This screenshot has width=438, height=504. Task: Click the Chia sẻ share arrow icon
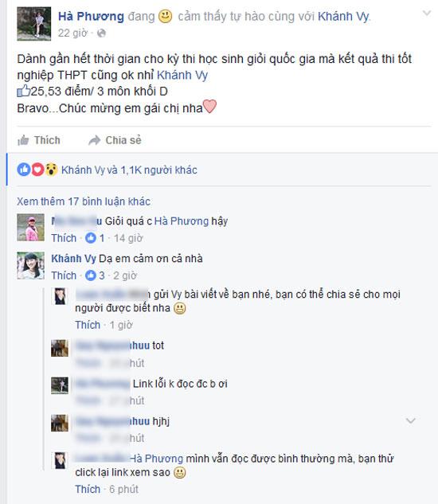click(x=95, y=140)
